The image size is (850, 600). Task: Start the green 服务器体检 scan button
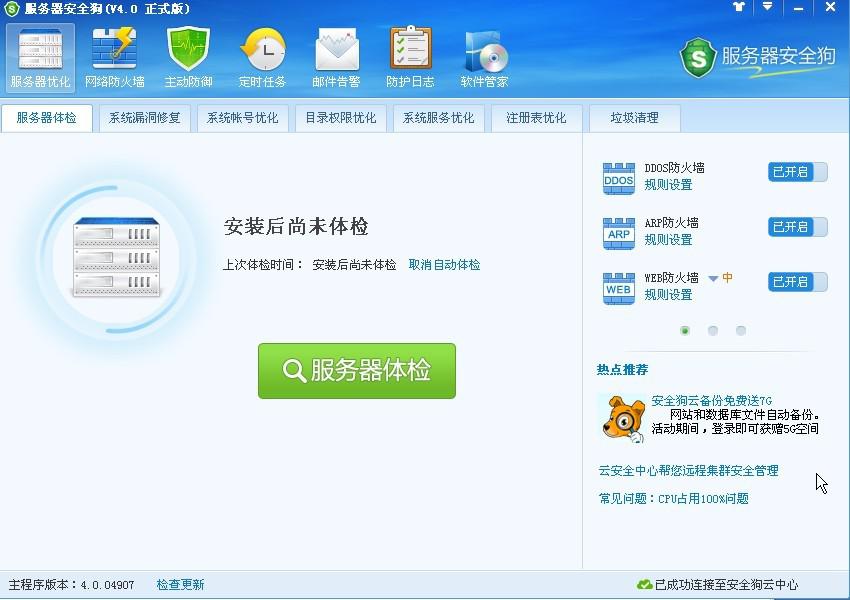[357, 371]
